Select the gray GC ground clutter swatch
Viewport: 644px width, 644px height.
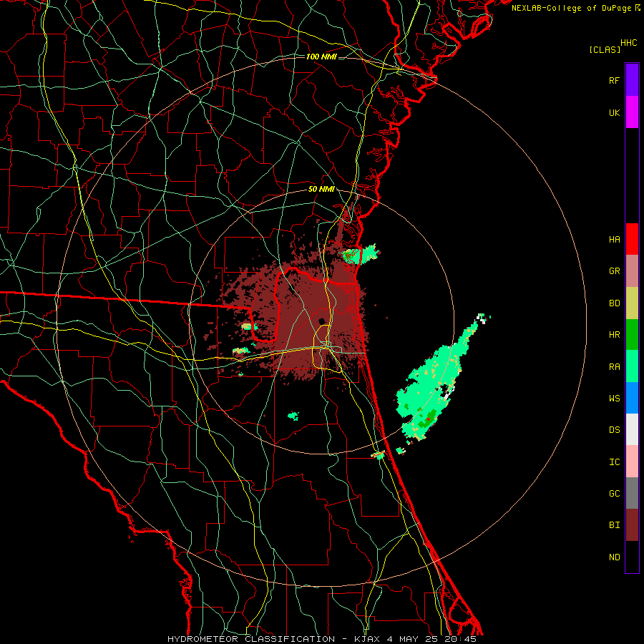tap(632, 493)
